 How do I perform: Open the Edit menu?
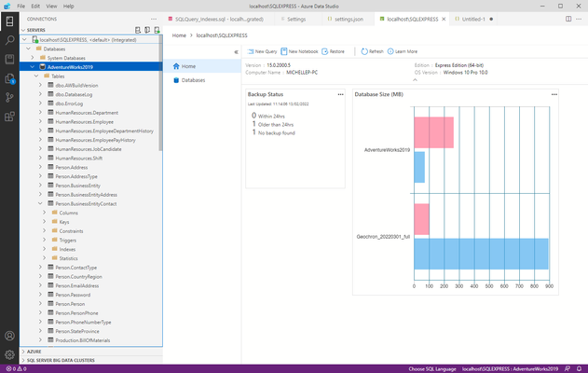tap(35, 6)
